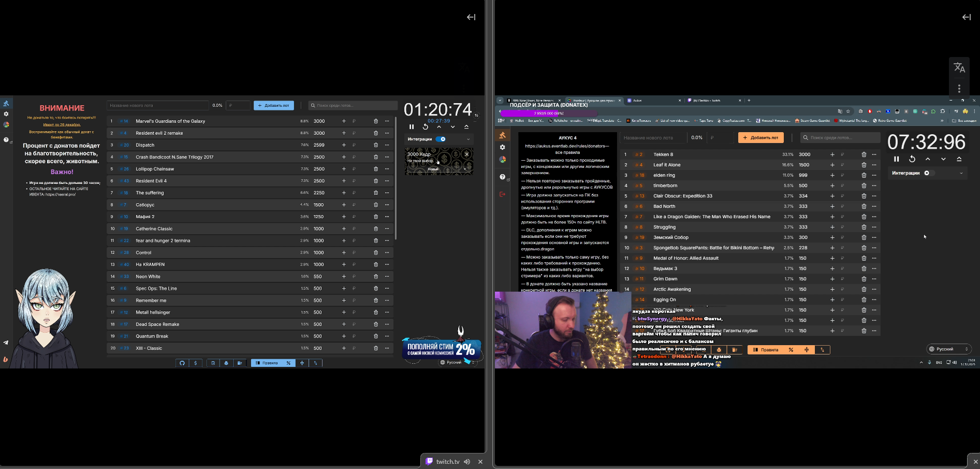Click blue Добавить лот button
Screen dimensions: 980x469
point(274,106)
